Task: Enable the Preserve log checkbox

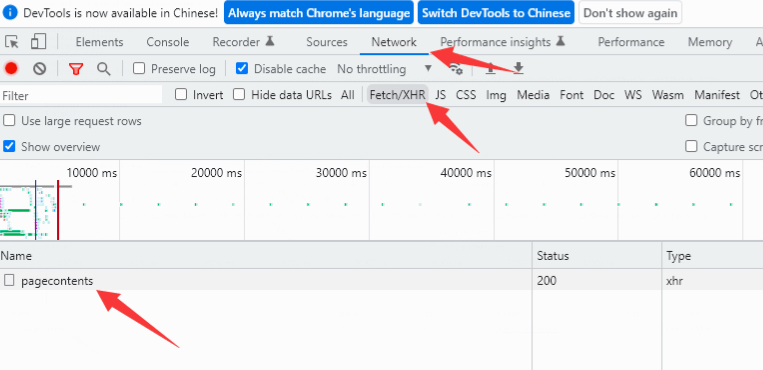Action: tap(139, 68)
